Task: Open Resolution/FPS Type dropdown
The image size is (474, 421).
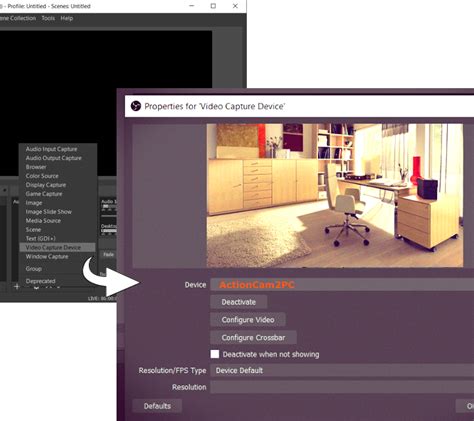Action: [342, 370]
